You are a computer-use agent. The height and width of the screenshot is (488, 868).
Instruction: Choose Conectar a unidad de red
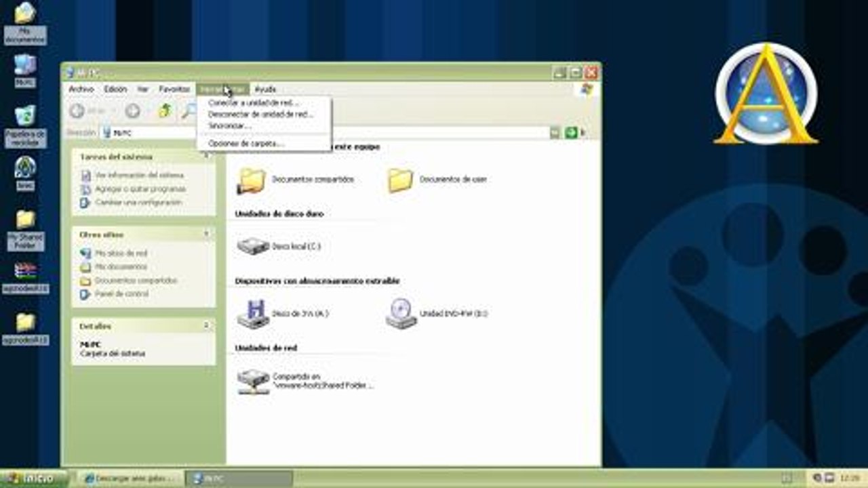264,103
